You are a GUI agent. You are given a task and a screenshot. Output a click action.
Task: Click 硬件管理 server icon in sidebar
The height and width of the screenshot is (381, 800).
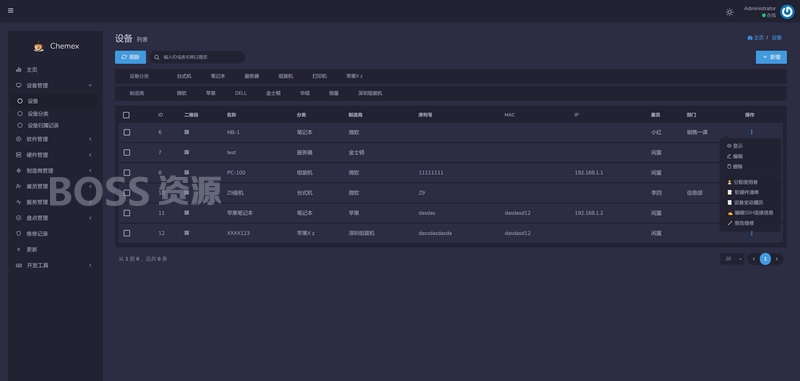tap(19, 155)
